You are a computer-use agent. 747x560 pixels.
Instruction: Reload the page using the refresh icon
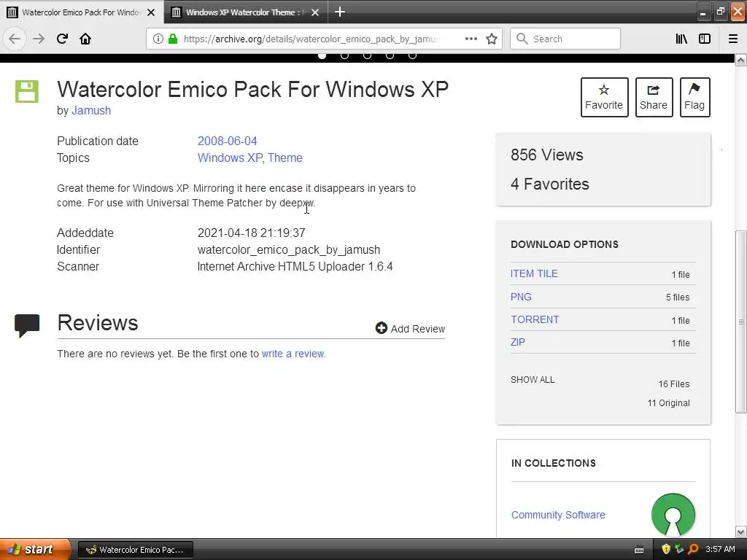coord(62,39)
